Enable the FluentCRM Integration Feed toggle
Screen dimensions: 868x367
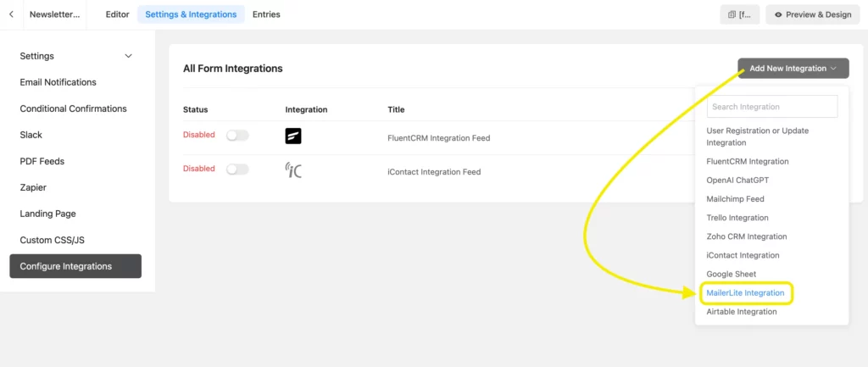(237, 135)
